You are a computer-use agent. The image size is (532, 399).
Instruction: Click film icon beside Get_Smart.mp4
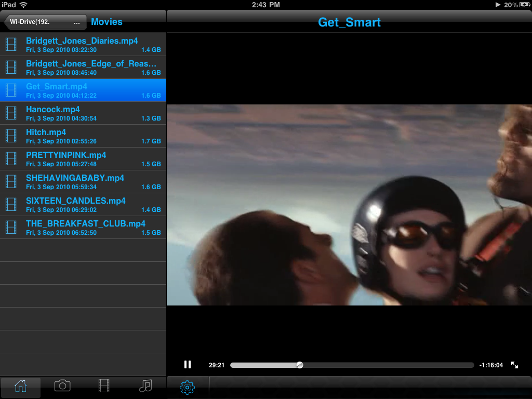click(11, 90)
